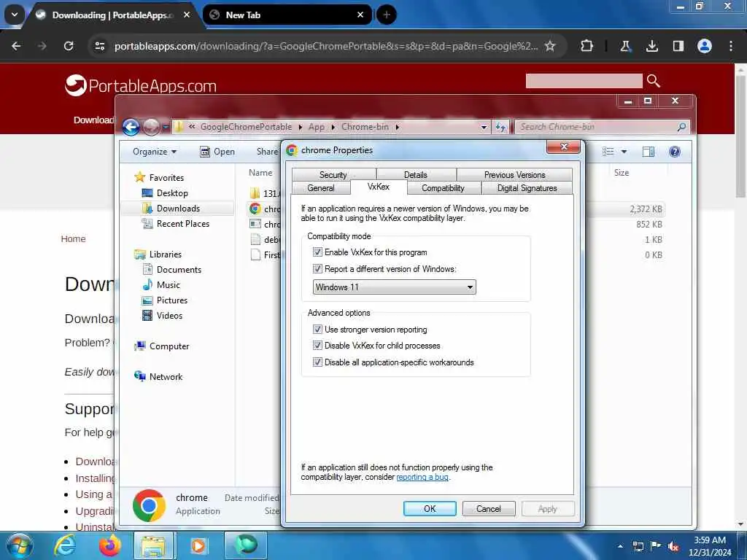Viewport: 747px width, 560px height.
Task: Open the browser extensions icon
Action: pos(587,46)
